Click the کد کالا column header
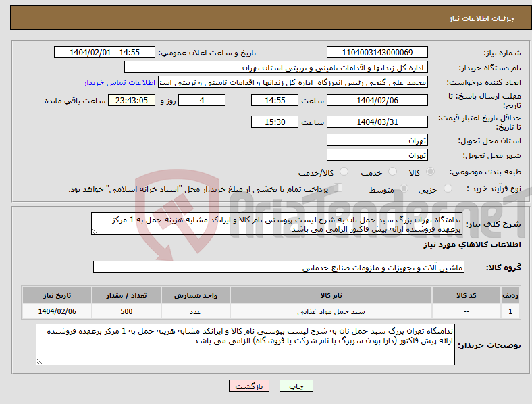 coord(467,295)
